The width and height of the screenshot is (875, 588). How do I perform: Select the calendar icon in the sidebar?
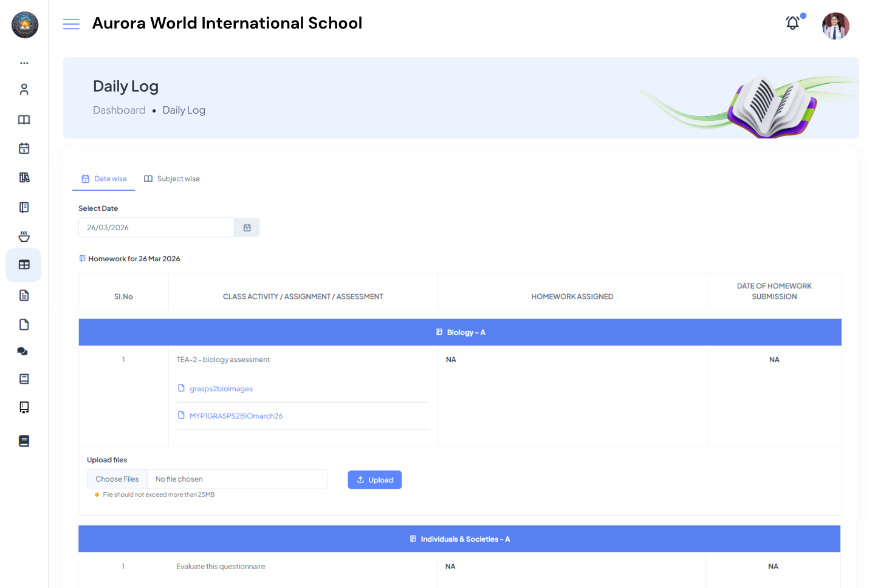pyautogui.click(x=24, y=148)
